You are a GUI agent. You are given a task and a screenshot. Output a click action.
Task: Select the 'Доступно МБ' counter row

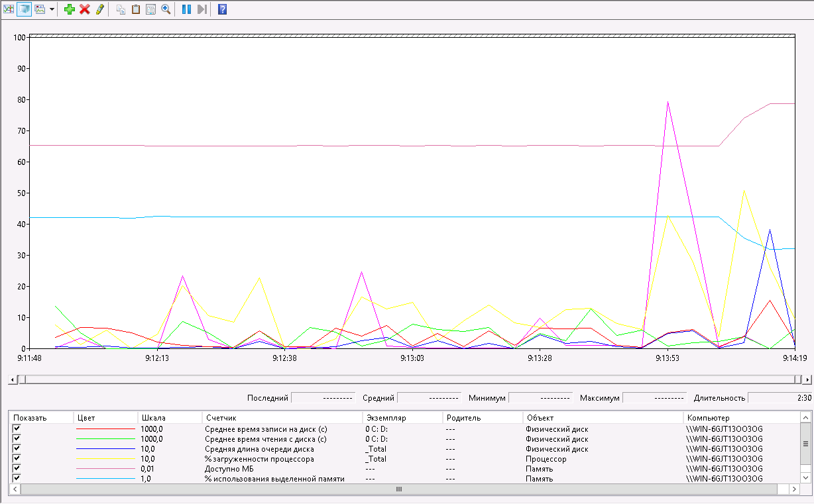[404, 469]
